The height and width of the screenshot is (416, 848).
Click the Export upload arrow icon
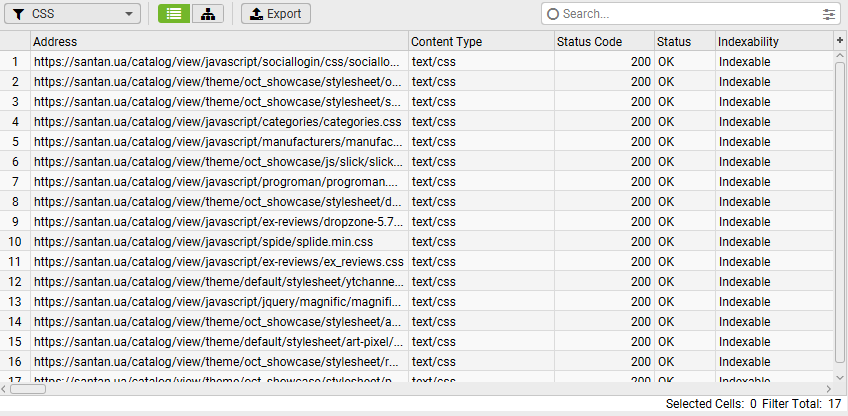256,14
